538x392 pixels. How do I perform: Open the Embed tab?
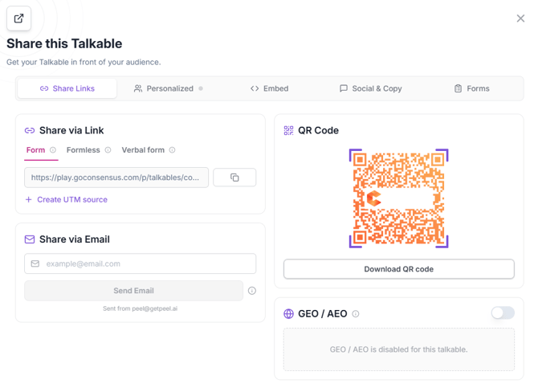tap(269, 88)
